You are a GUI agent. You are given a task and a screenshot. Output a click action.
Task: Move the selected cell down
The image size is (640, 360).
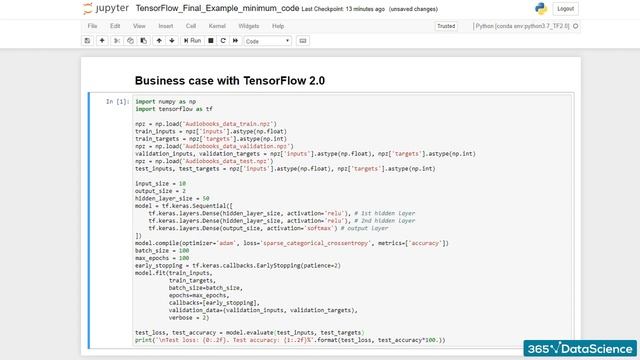coord(172,41)
